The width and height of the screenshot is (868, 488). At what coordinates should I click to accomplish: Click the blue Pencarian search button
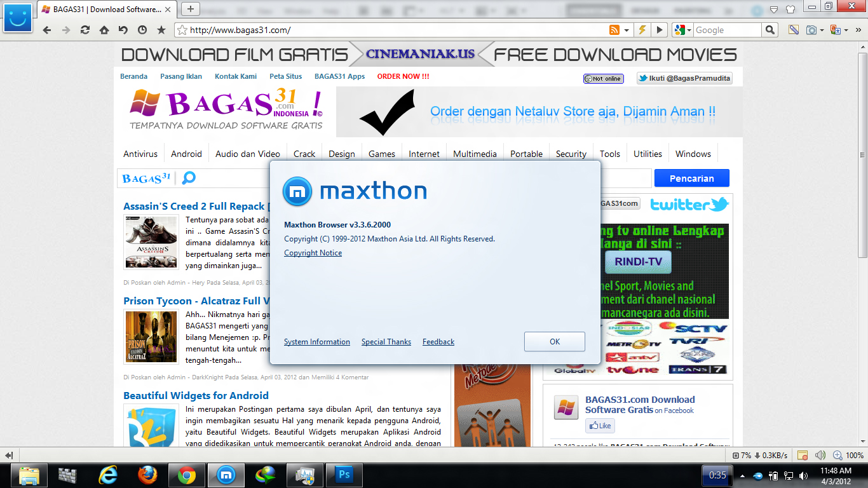(692, 179)
